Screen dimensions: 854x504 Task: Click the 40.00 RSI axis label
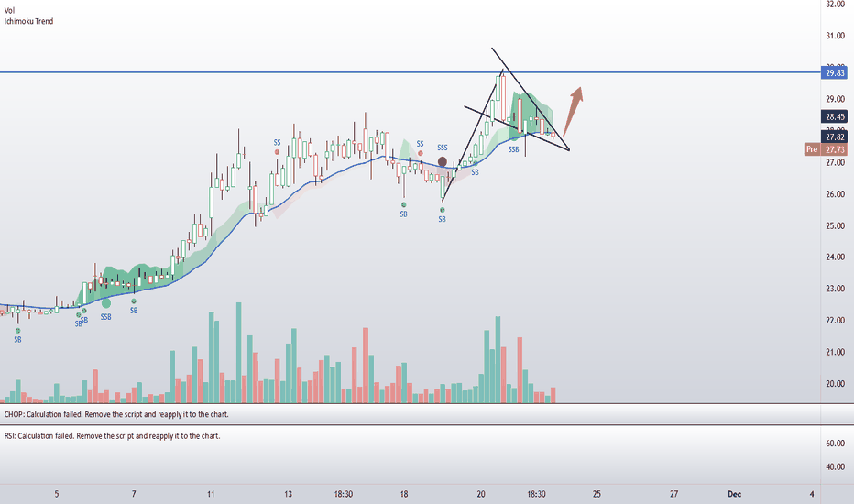(x=835, y=467)
